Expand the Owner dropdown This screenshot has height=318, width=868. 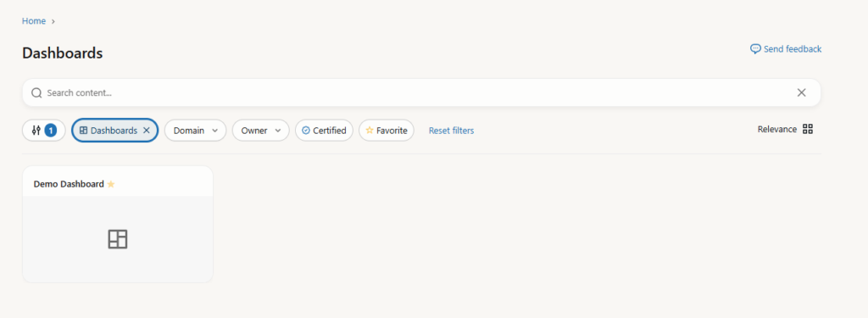tap(261, 131)
